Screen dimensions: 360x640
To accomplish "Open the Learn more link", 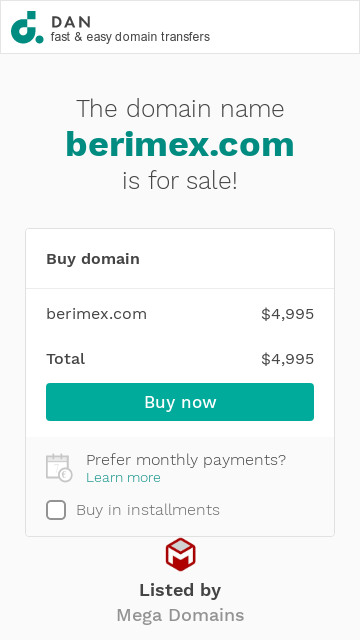I will [x=123, y=478].
